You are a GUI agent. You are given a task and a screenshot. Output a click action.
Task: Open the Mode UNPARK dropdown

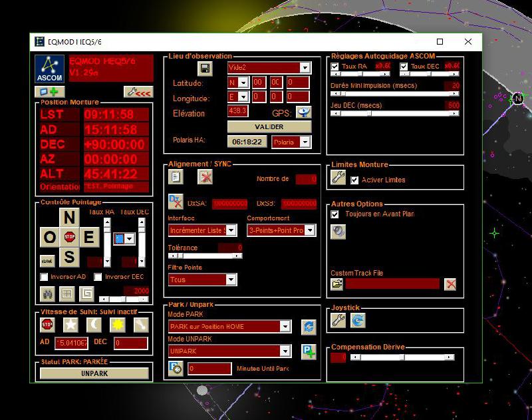[285, 351]
